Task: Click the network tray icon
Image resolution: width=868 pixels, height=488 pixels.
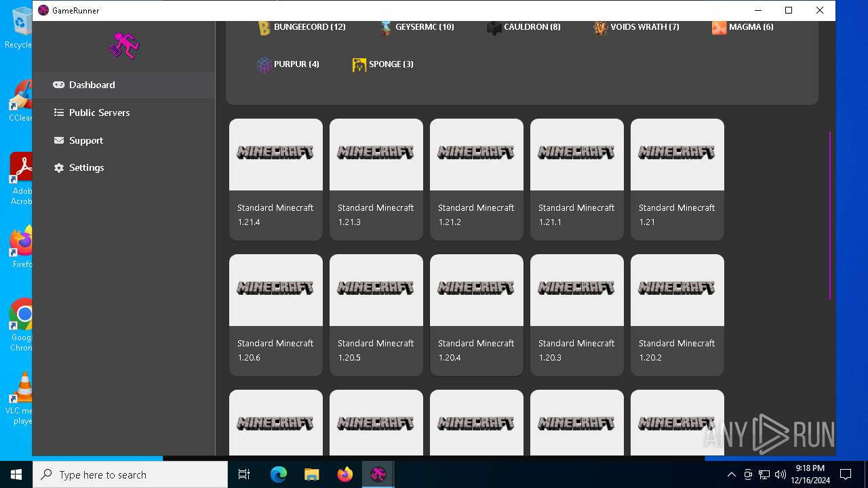Action: pyautogui.click(x=764, y=474)
